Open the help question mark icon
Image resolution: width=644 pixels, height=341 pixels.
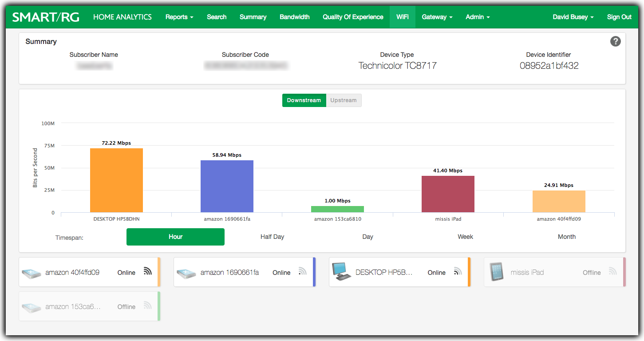615,41
